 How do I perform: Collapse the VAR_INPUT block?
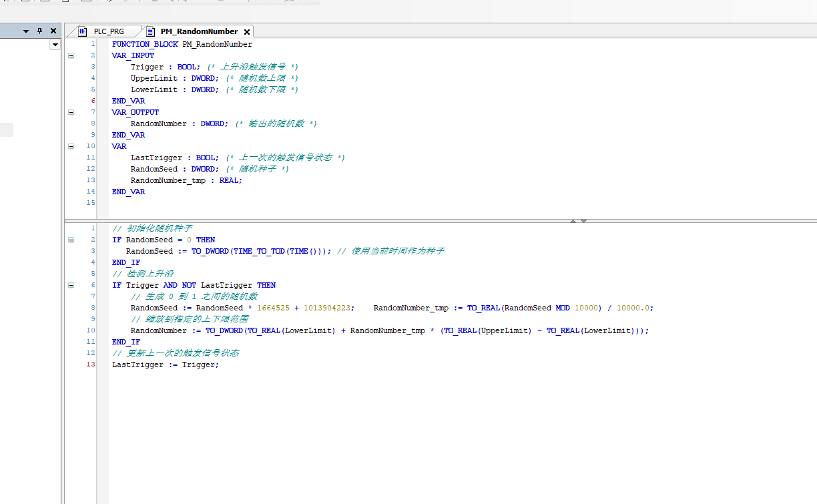coord(71,55)
